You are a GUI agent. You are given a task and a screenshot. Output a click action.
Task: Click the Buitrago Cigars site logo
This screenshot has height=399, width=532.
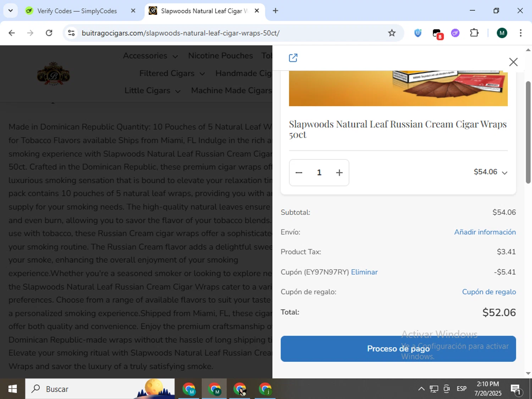pyautogui.click(x=54, y=74)
